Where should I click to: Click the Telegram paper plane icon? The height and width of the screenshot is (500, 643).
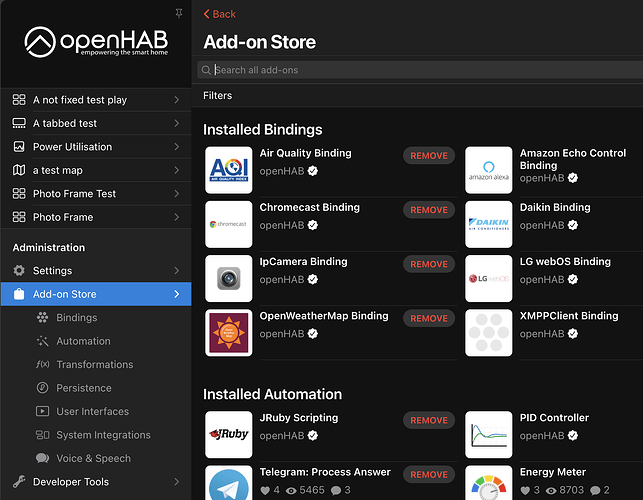[x=228, y=483]
